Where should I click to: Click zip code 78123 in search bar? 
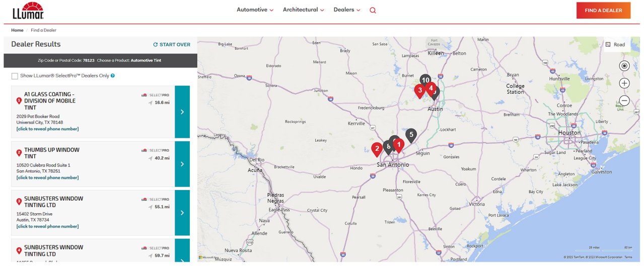[89, 60]
